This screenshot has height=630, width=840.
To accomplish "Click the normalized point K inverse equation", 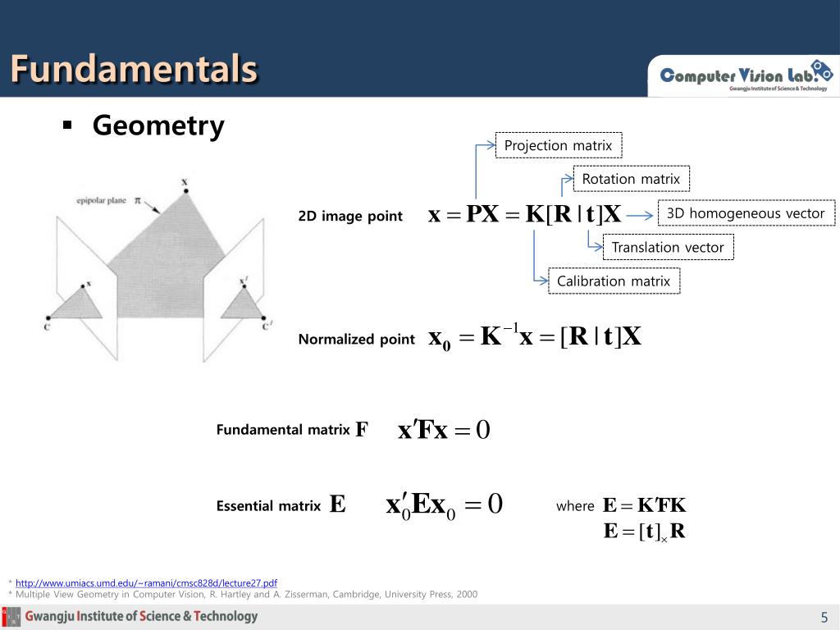I will pyautogui.click(x=535, y=337).
